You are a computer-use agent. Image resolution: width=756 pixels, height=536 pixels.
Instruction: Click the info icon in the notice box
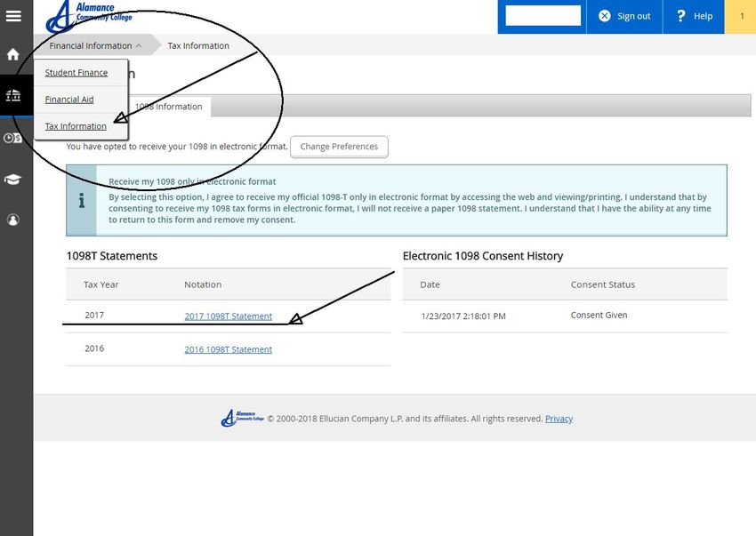pos(82,201)
